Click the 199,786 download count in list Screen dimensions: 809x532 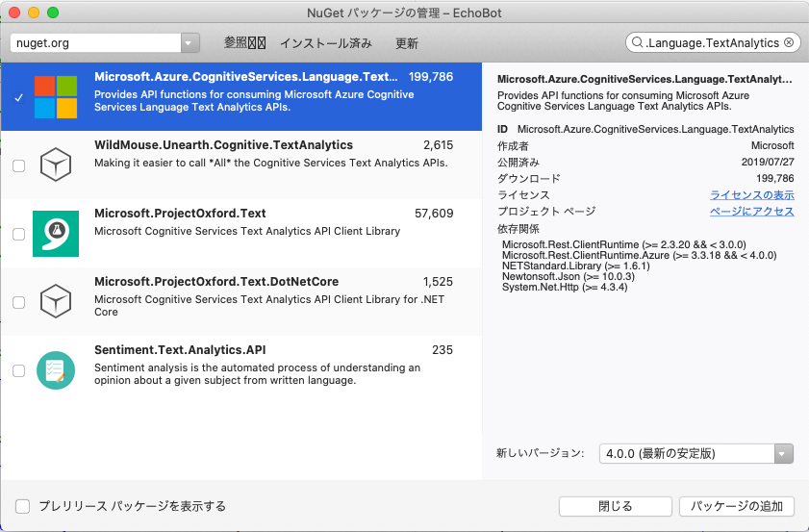(431, 77)
